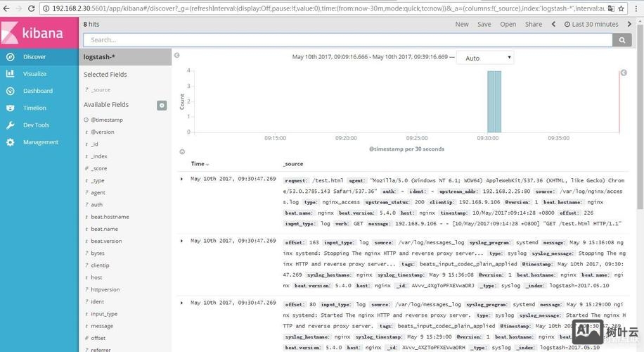The image size is (644, 352).
Task: Open the Dashboard gauge icon
Action: [x=10, y=91]
